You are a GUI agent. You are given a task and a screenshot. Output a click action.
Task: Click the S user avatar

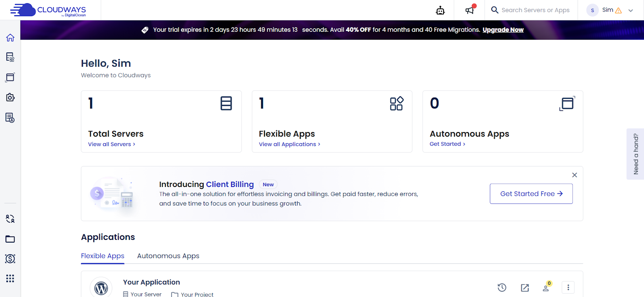592,10
